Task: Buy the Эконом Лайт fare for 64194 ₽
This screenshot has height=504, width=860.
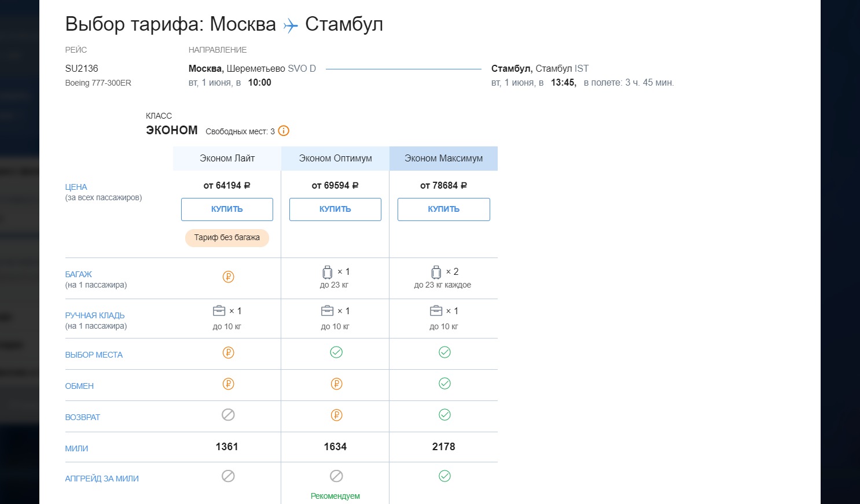Action: [227, 209]
